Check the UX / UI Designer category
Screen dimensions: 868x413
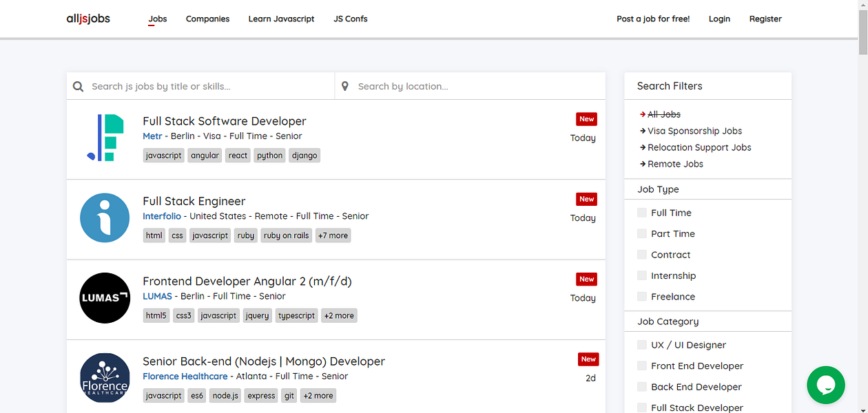(x=642, y=345)
